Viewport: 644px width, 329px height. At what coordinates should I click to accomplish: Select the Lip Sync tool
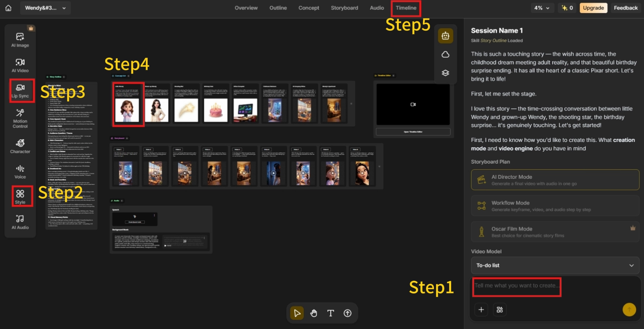point(20,91)
